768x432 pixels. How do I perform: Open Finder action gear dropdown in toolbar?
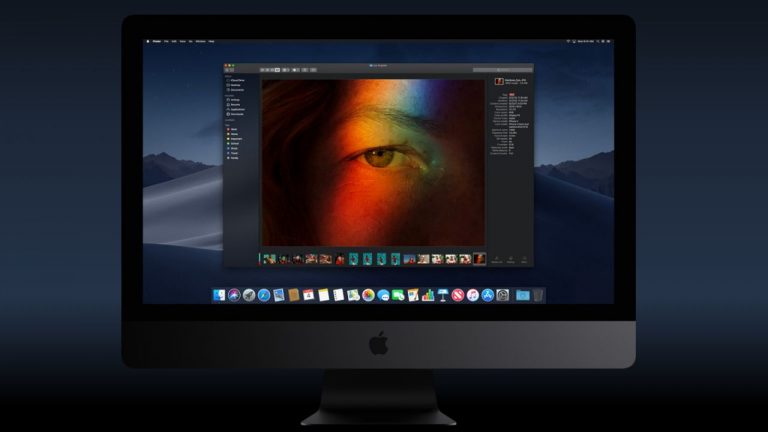(x=296, y=70)
